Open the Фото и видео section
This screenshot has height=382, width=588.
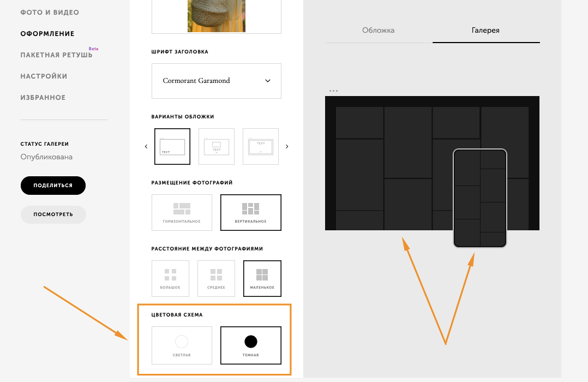(50, 13)
